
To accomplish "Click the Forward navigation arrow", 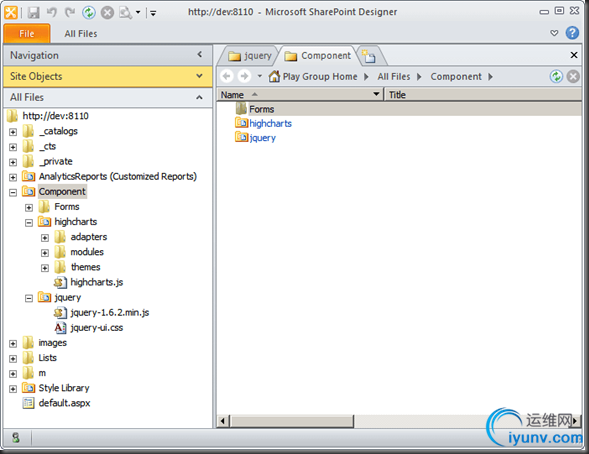I will 244,76.
